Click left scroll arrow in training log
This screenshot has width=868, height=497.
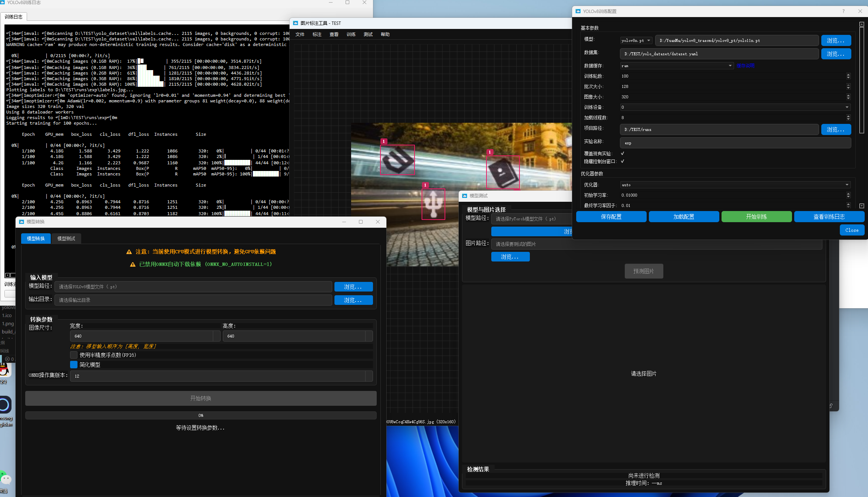click(7, 275)
